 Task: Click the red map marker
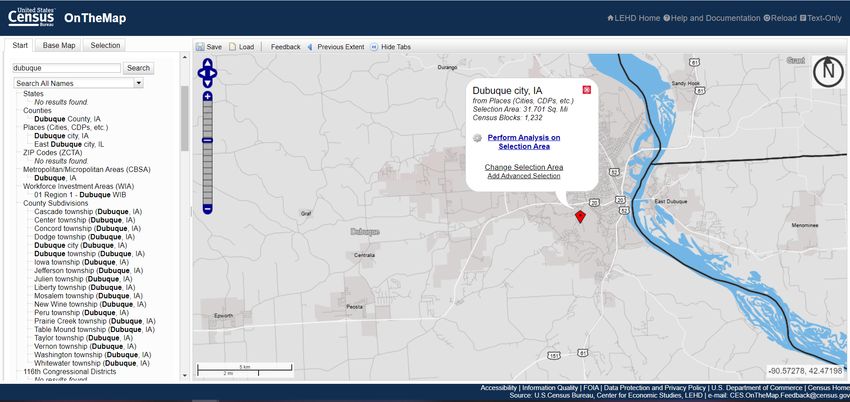tap(579, 217)
